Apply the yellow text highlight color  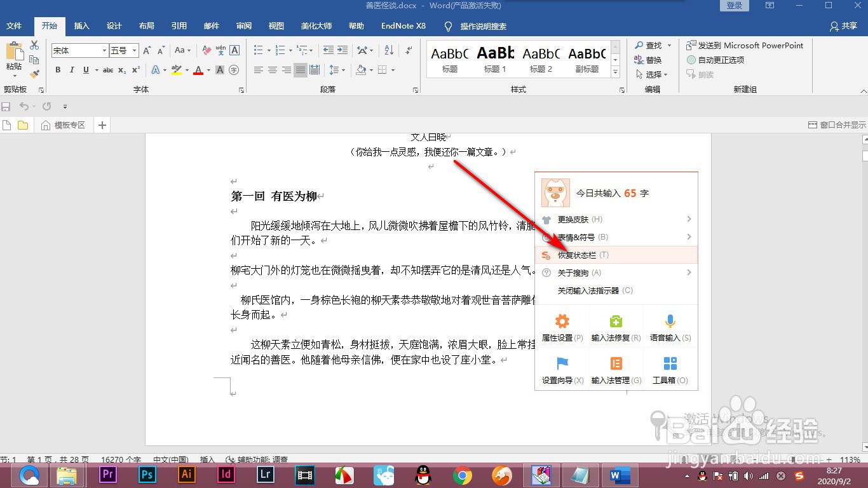(x=176, y=71)
